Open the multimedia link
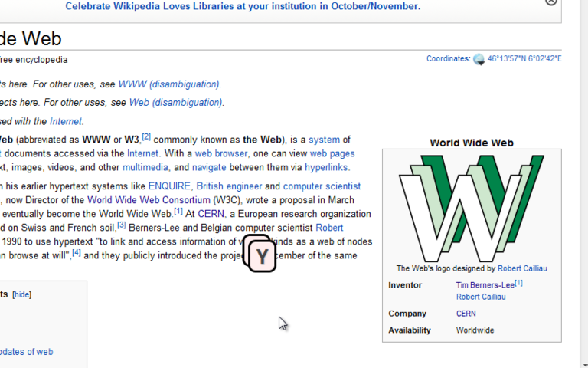Image resolution: width=588 pixels, height=368 pixels. 145,167
